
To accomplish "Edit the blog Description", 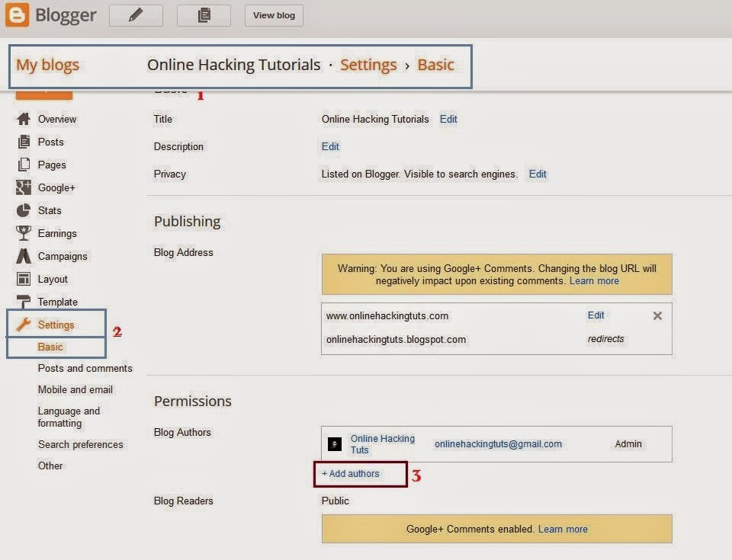I will [330, 147].
